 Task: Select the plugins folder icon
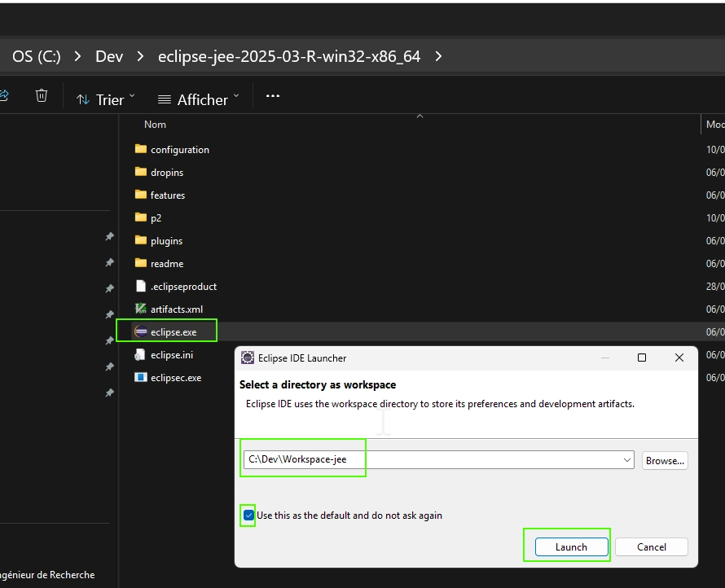pos(141,240)
